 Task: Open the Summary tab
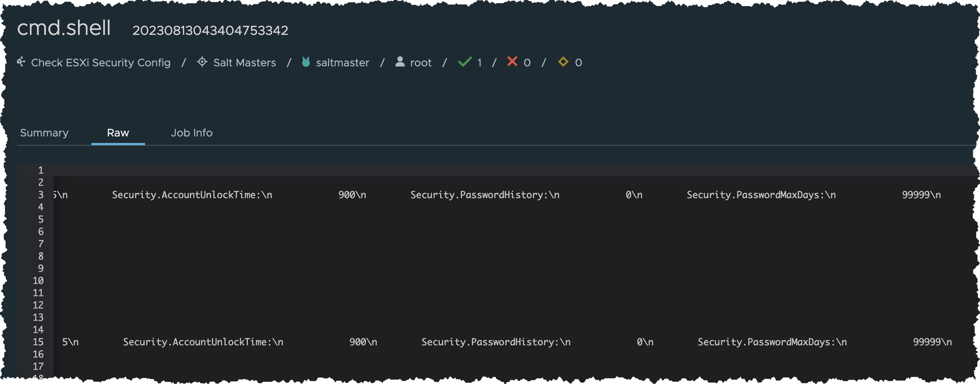(x=44, y=133)
